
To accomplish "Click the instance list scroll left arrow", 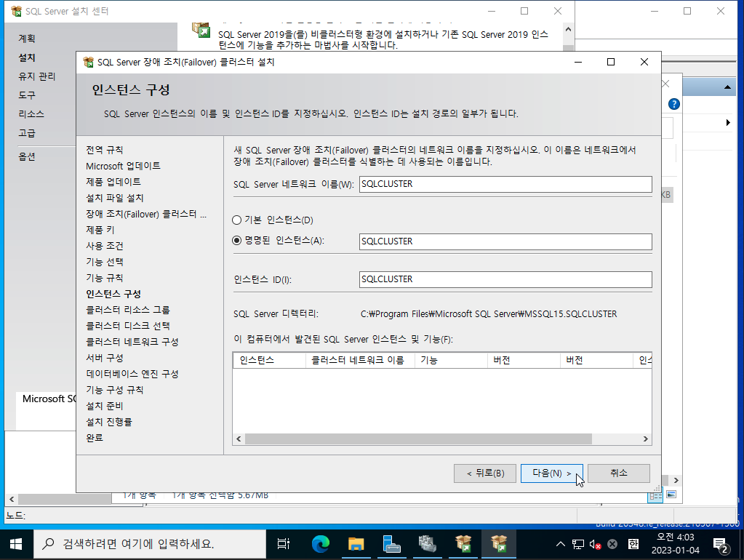I will coord(239,439).
